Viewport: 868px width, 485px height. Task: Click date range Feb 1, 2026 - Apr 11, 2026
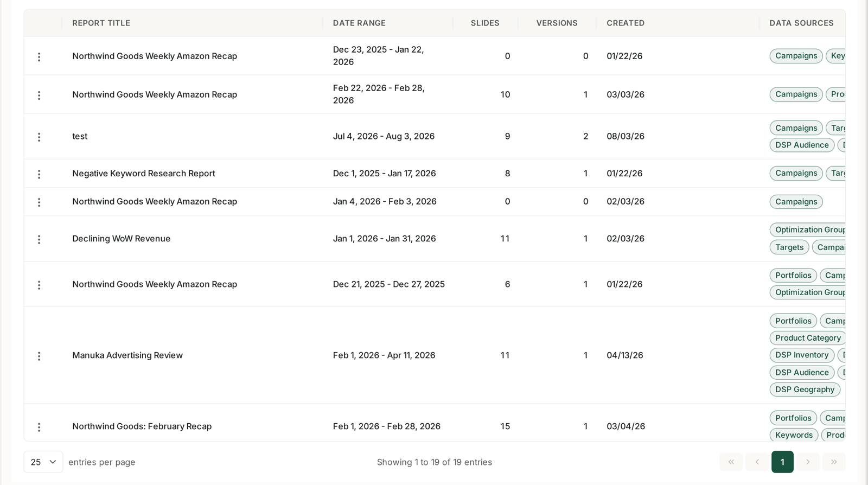click(x=384, y=355)
